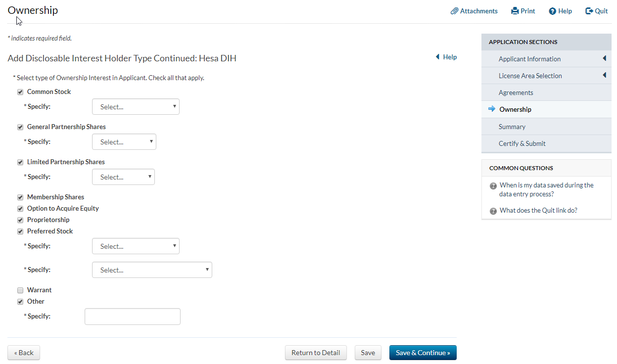Click question icon beside 'When is my data saved'
The image size is (617, 364).
(493, 186)
